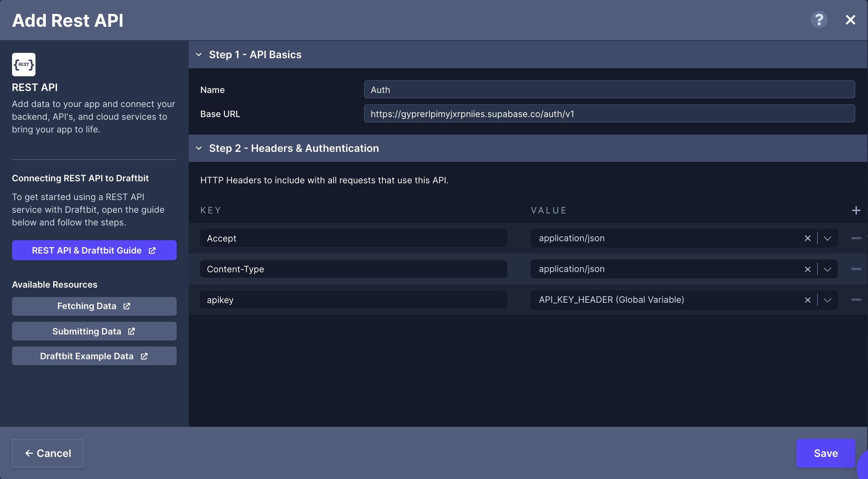The image size is (868, 479).
Task: Collapse Step 1 - API Basics section
Action: 199,55
